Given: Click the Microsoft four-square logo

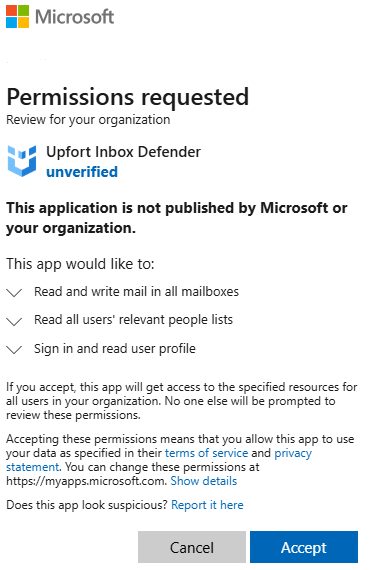Looking at the screenshot, I should click(17, 17).
